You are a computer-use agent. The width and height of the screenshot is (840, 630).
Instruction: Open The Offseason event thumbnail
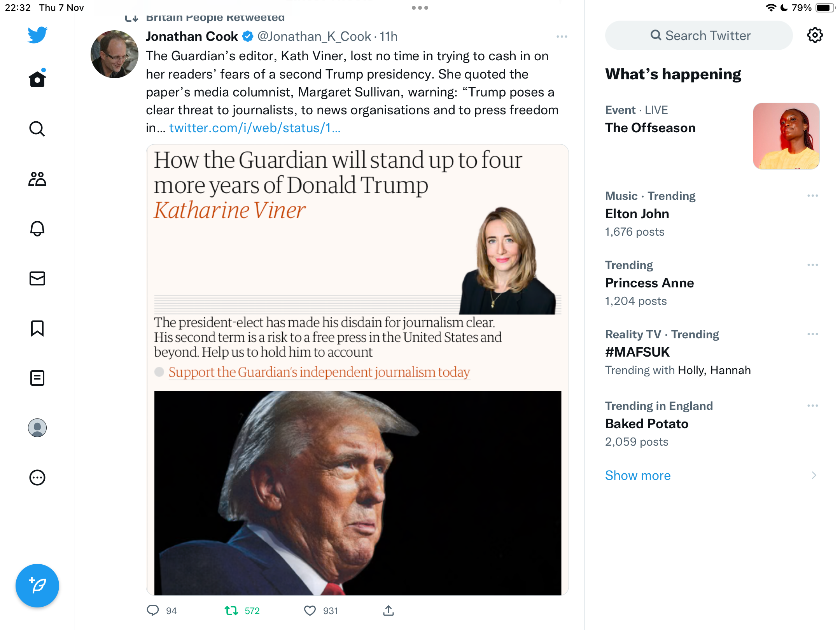point(786,136)
